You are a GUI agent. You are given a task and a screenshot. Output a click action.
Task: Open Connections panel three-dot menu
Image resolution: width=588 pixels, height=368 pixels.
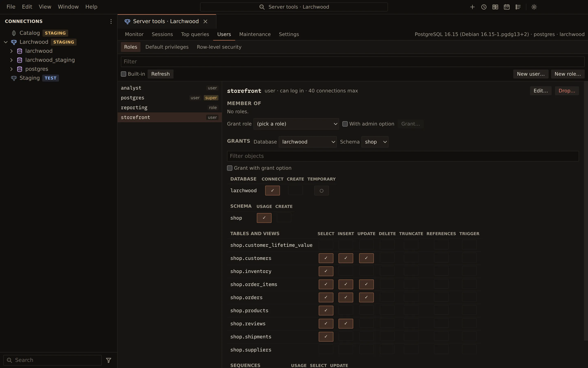[111, 21]
